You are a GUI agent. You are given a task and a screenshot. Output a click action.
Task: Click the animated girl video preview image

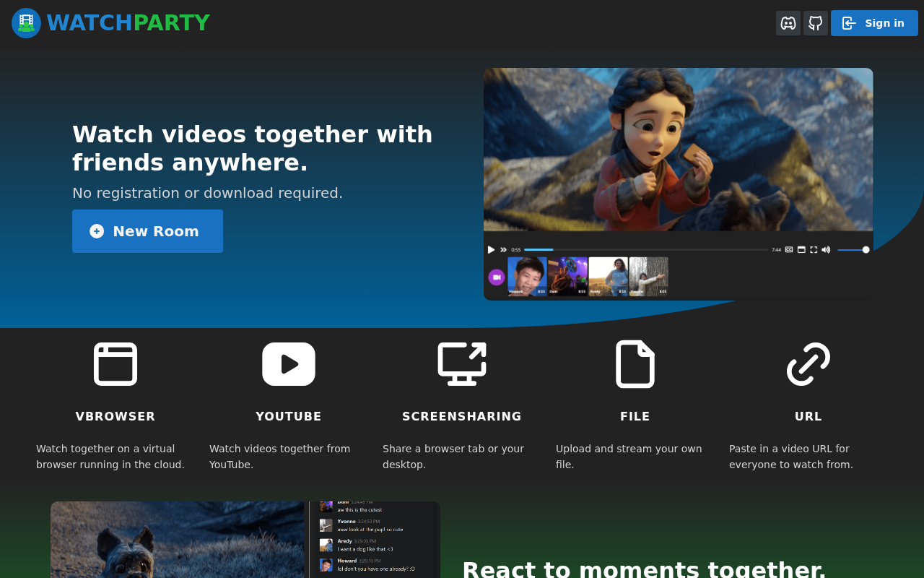tap(679, 184)
